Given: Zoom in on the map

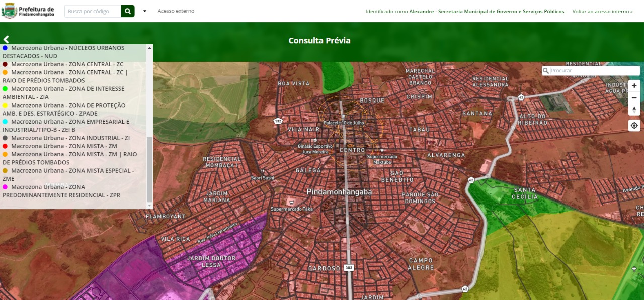Looking at the screenshot, I should (x=634, y=86).
